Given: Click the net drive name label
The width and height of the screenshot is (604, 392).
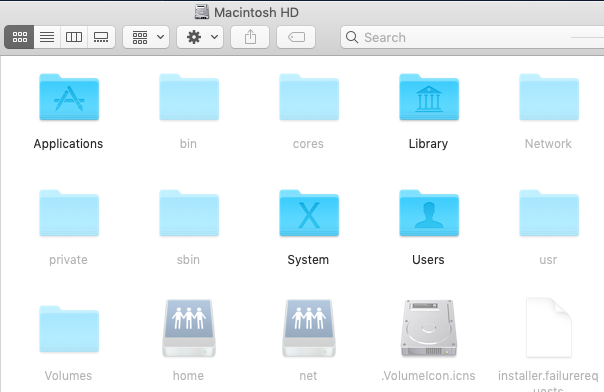Looking at the screenshot, I should click(308, 375).
